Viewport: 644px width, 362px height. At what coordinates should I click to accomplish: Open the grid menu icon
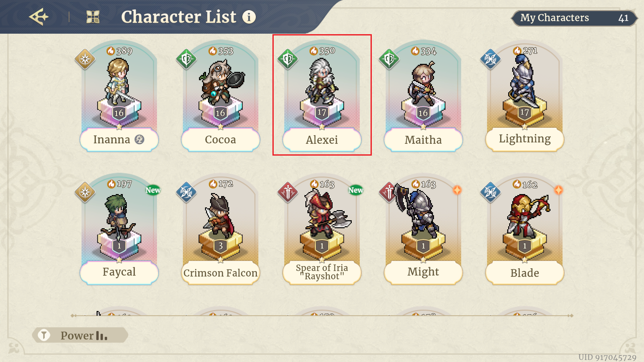click(x=93, y=17)
